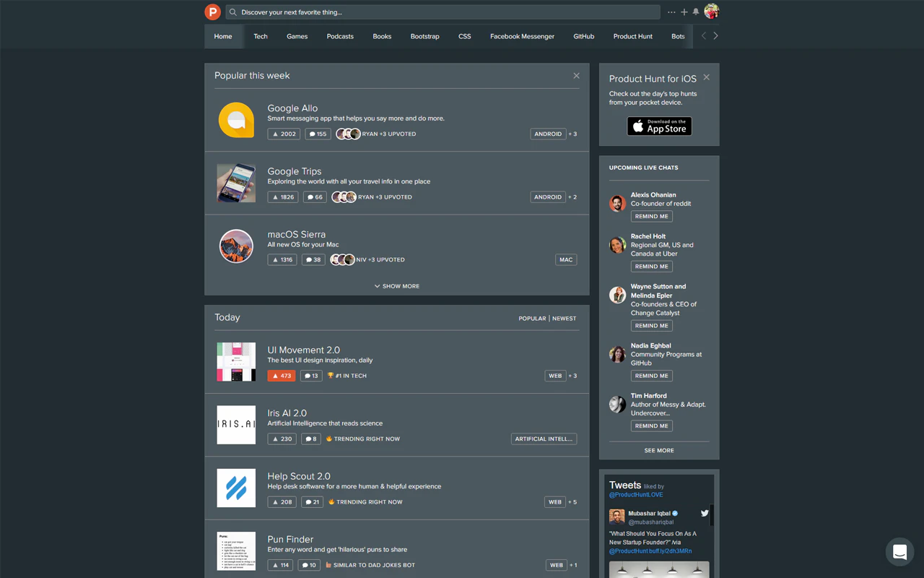The width and height of the screenshot is (924, 578).
Task: Click the discover search field
Action: tap(443, 12)
